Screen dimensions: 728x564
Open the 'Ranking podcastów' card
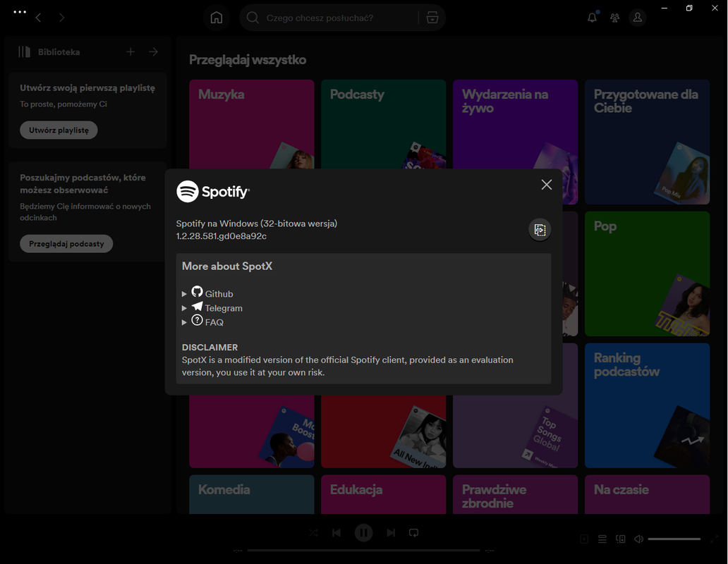click(x=647, y=405)
